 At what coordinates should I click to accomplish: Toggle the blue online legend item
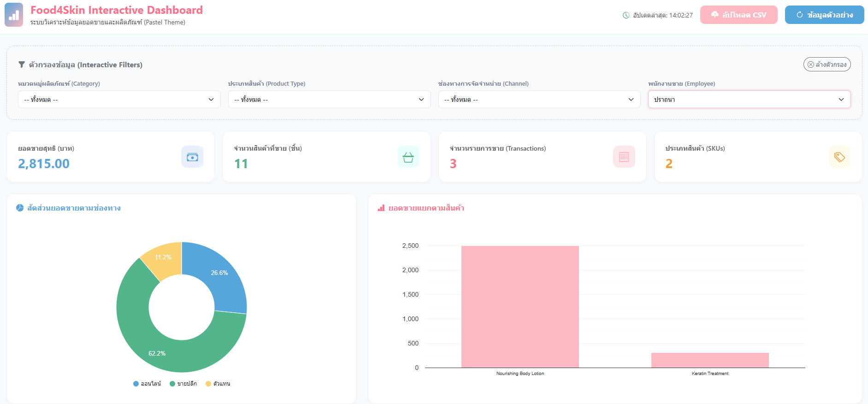(147, 384)
